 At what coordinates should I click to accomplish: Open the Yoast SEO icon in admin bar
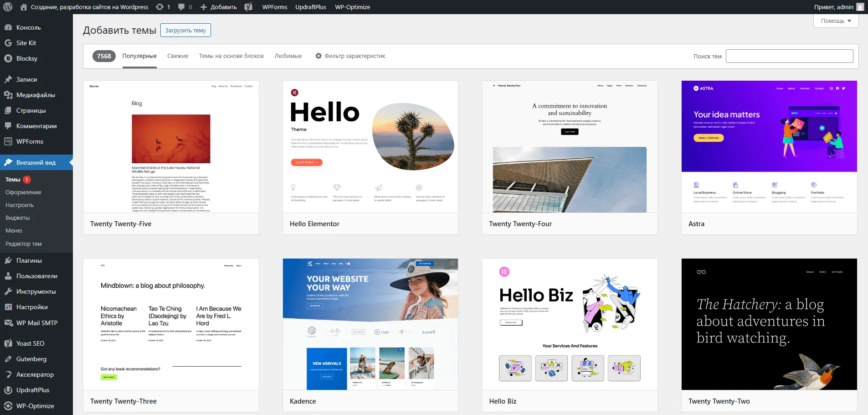click(x=248, y=7)
